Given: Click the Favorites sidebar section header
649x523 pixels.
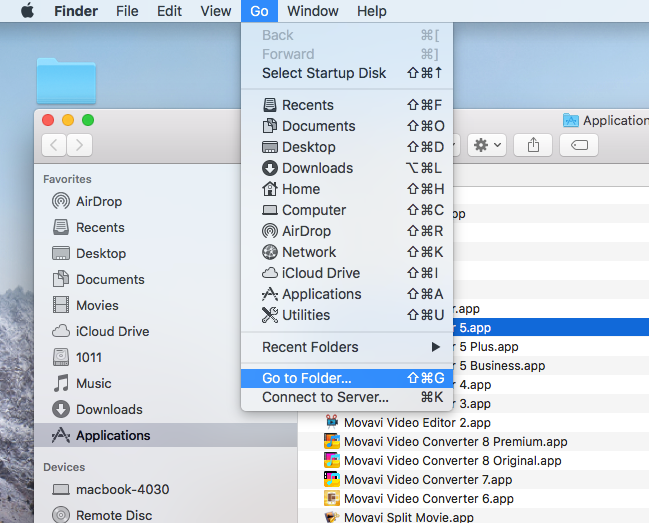Looking at the screenshot, I should (67, 179).
